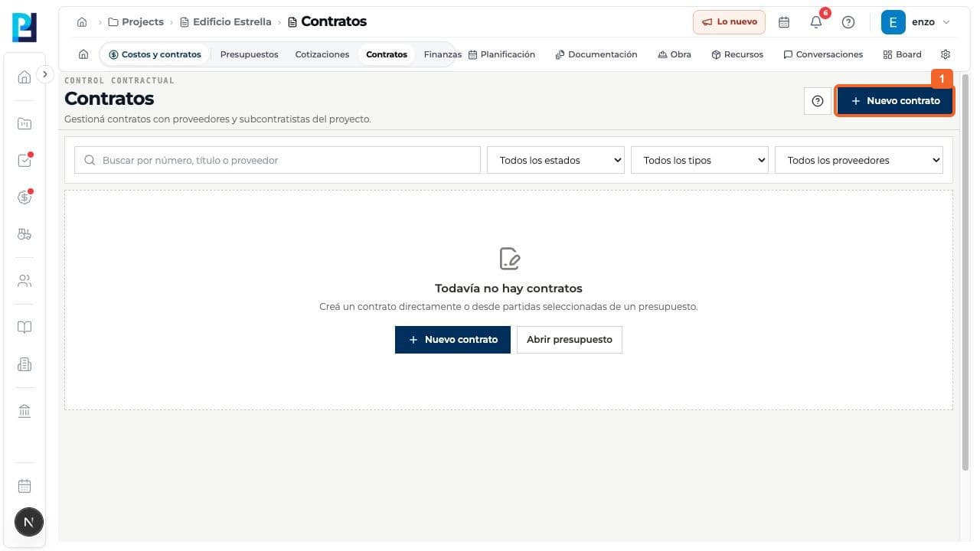Screen dimensions: 980x551
Task: Focus the contract search field
Action: point(277,160)
